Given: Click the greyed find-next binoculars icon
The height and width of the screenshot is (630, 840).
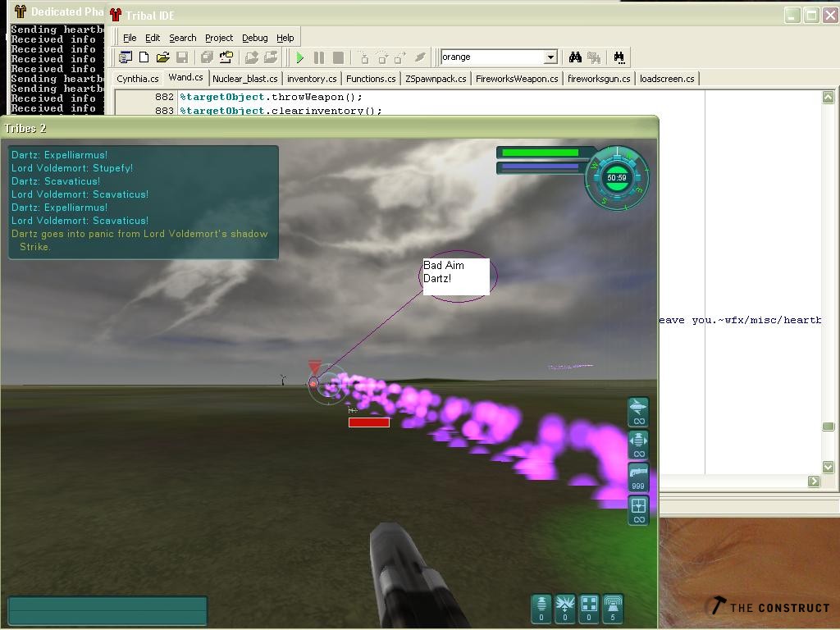Looking at the screenshot, I should [x=594, y=57].
